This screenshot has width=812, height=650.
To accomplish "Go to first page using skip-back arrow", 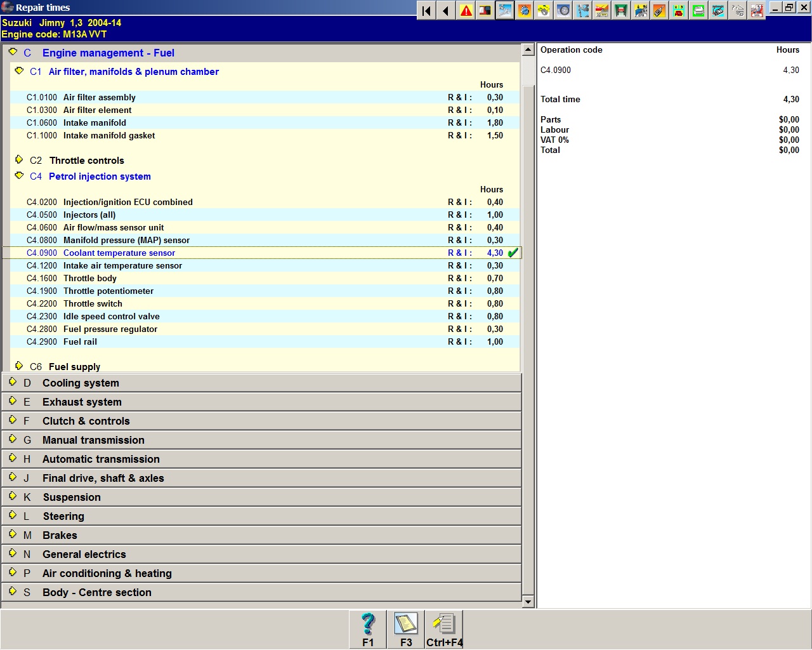I will click(427, 11).
